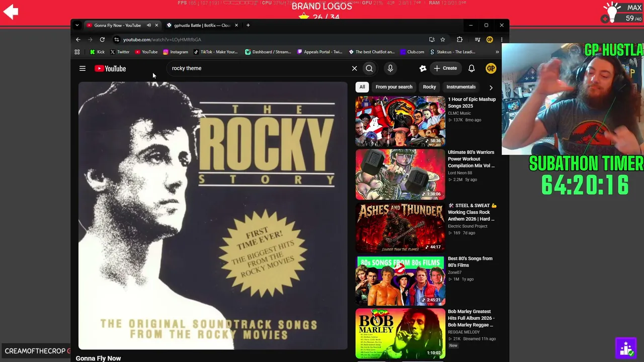Go to the YouTube home logo
Image resolution: width=644 pixels, height=362 pixels.
click(110, 68)
